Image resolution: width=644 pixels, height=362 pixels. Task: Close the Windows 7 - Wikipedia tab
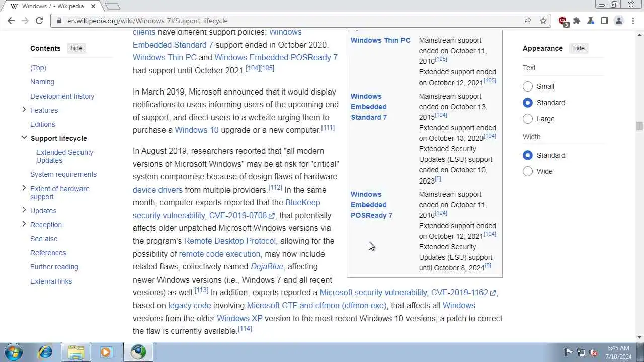click(x=93, y=6)
